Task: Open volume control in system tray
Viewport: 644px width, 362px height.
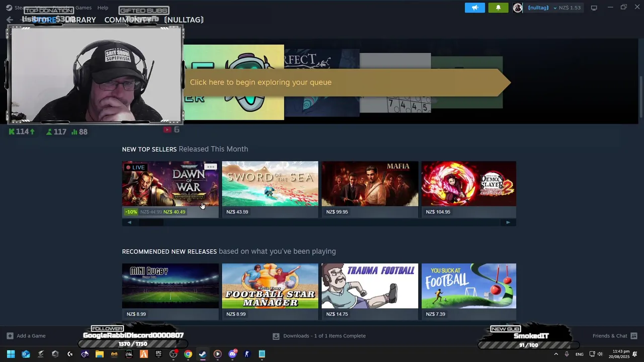Action: point(600,354)
